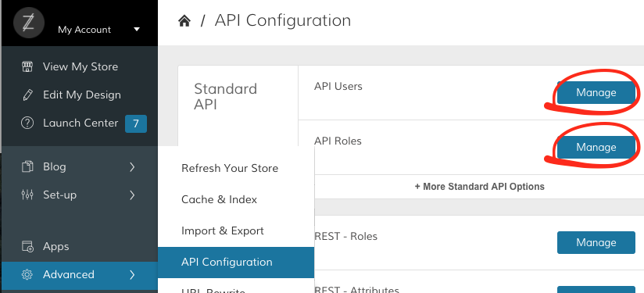644x293 pixels.
Task: Expand the Set-up menu chevron
Action: (x=132, y=195)
